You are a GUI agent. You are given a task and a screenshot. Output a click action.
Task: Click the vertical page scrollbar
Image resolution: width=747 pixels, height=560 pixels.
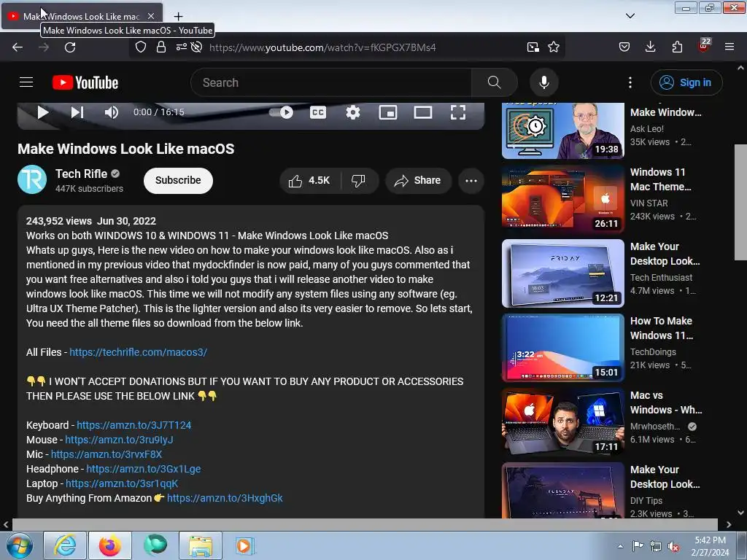click(740, 202)
